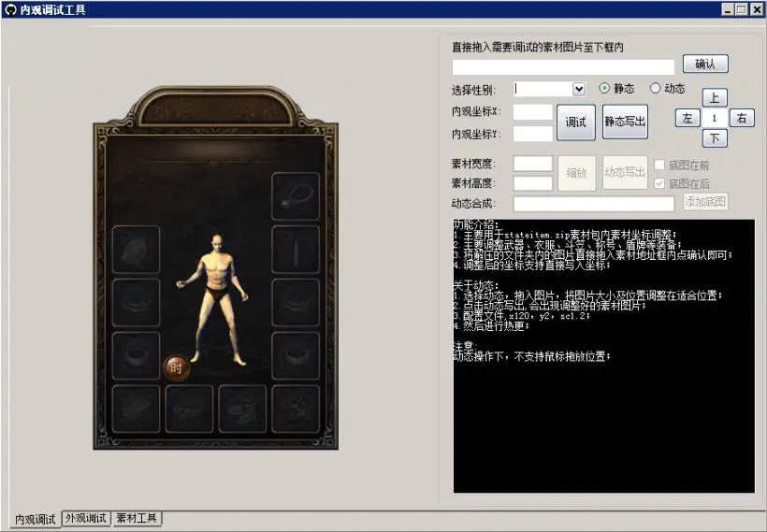Click the weapon slot under the necklace
Viewport: 767px width, 532px height.
pyautogui.click(x=296, y=250)
